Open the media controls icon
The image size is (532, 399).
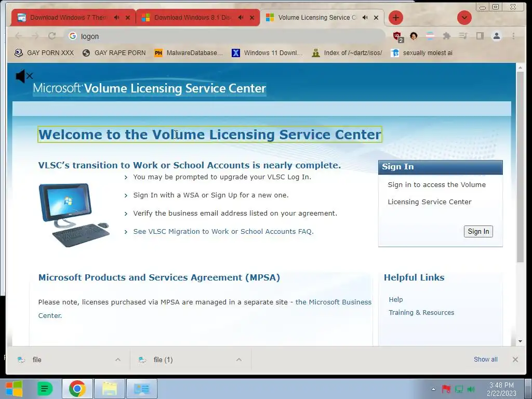pyautogui.click(x=463, y=36)
